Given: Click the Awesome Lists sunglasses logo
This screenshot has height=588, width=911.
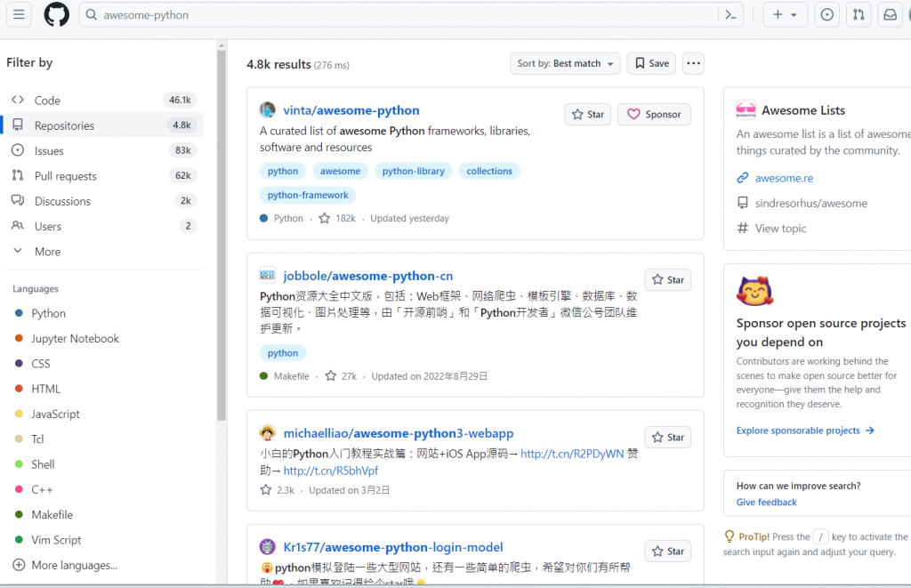Looking at the screenshot, I should 746,109.
